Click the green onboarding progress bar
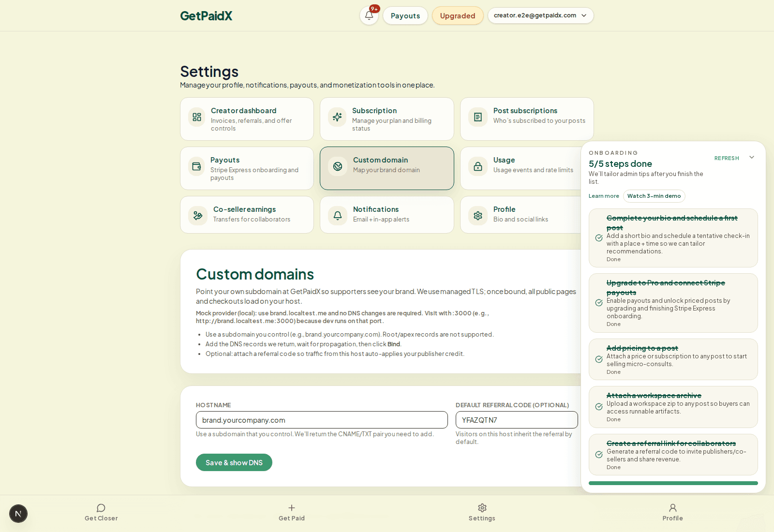 coord(673,483)
